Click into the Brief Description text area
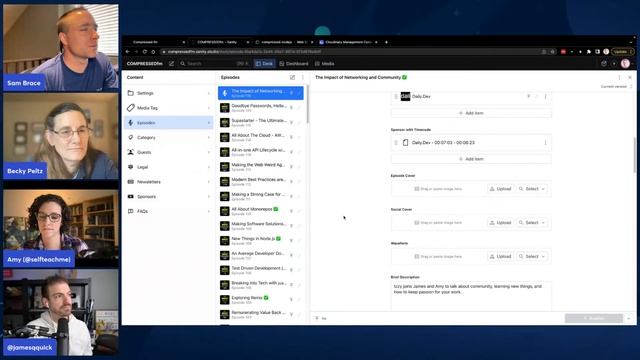The height and width of the screenshot is (360, 640). pos(471,296)
